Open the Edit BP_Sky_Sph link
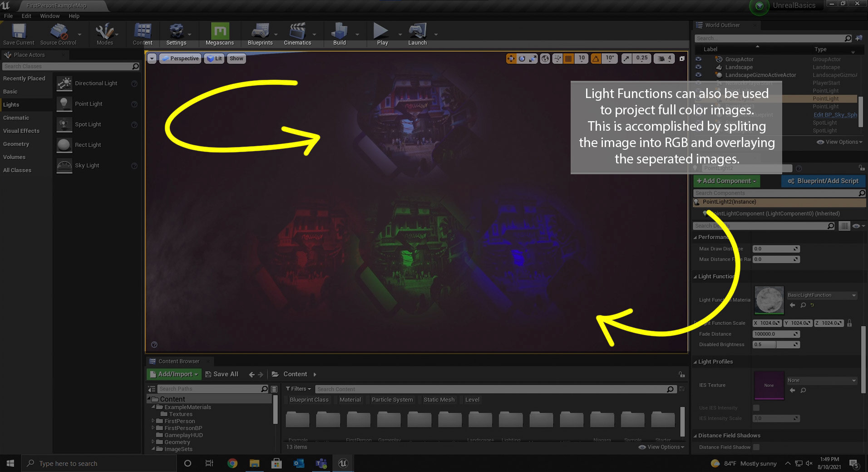 (835, 115)
